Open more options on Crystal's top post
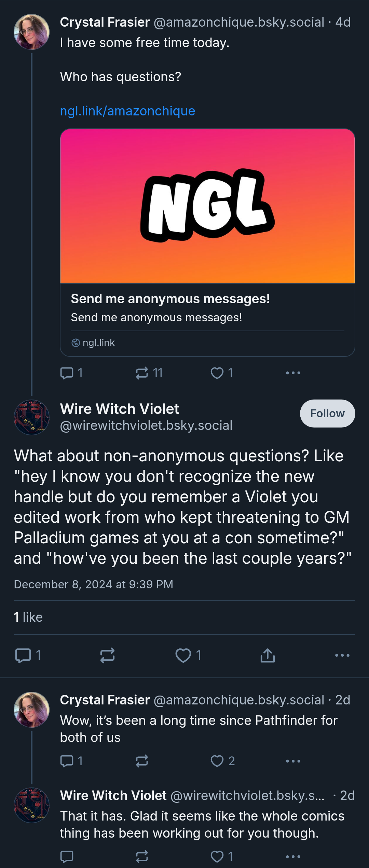Screen dimensions: 369x868 pyautogui.click(x=293, y=373)
